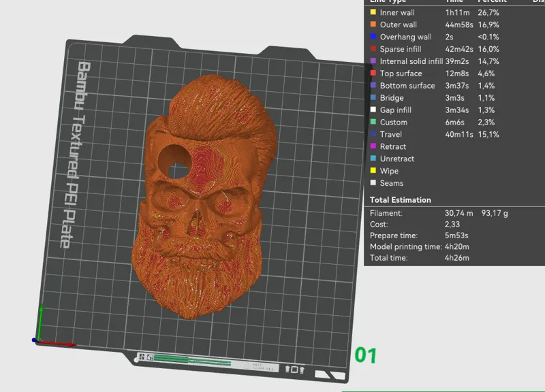Click Overhang wall time 2s
The height and width of the screenshot is (392, 545).
click(449, 37)
